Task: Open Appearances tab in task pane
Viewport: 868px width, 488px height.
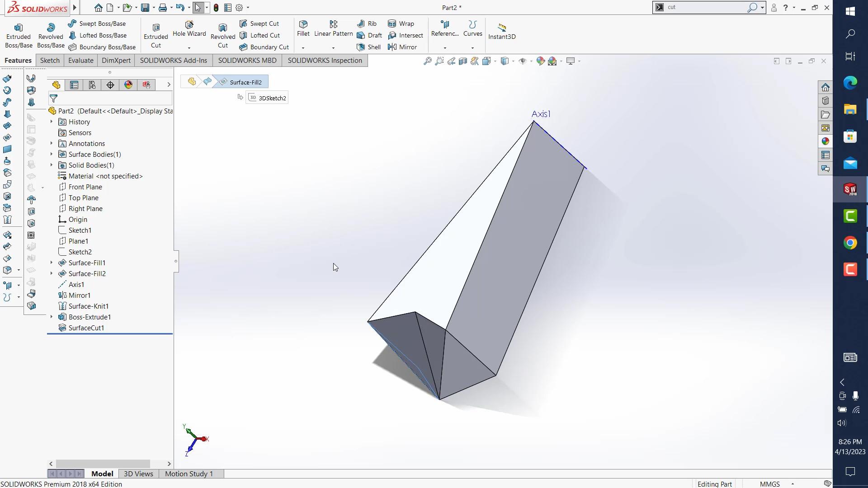Action: [826, 141]
